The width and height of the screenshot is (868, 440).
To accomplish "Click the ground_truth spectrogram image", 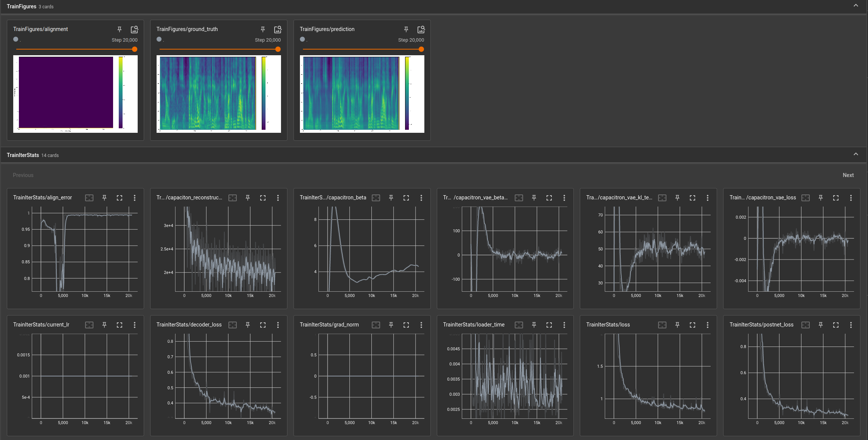I will pos(219,94).
